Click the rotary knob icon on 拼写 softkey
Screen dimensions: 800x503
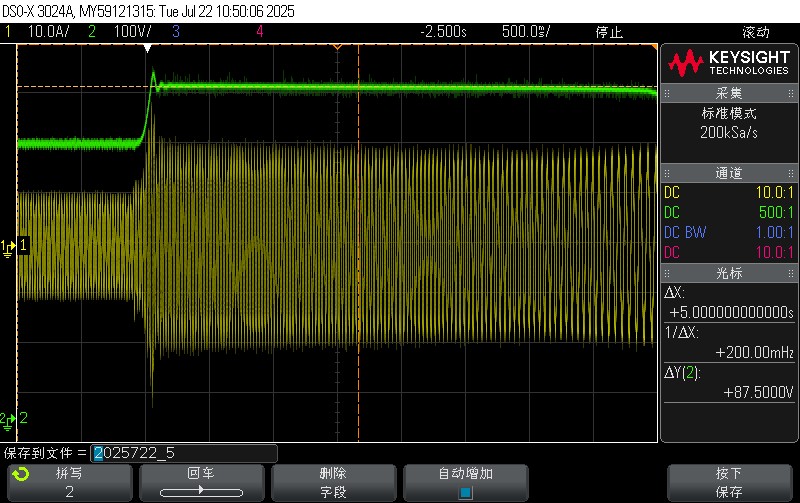click(21, 474)
